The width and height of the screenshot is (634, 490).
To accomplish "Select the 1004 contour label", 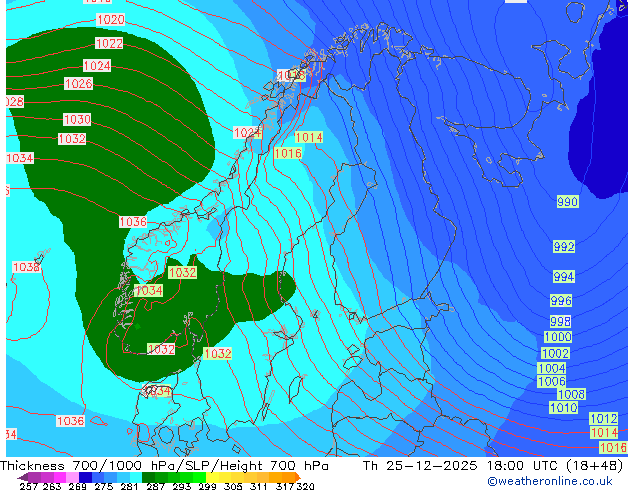I will (552, 368).
